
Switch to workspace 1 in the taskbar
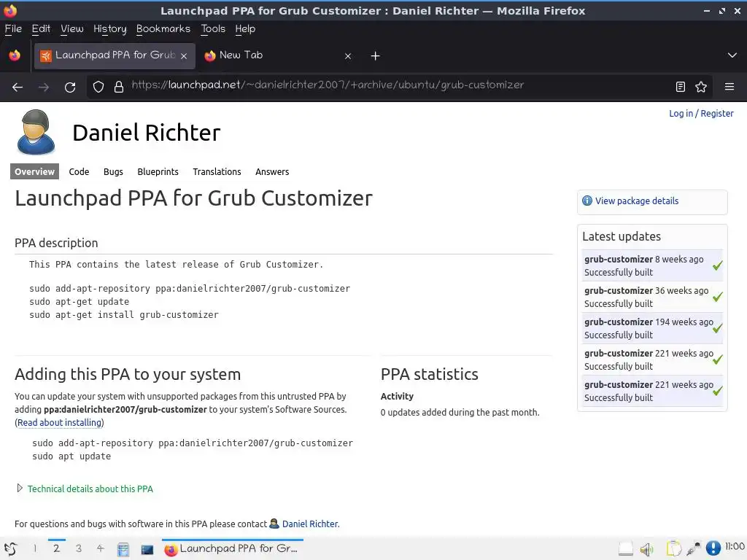pos(34,548)
